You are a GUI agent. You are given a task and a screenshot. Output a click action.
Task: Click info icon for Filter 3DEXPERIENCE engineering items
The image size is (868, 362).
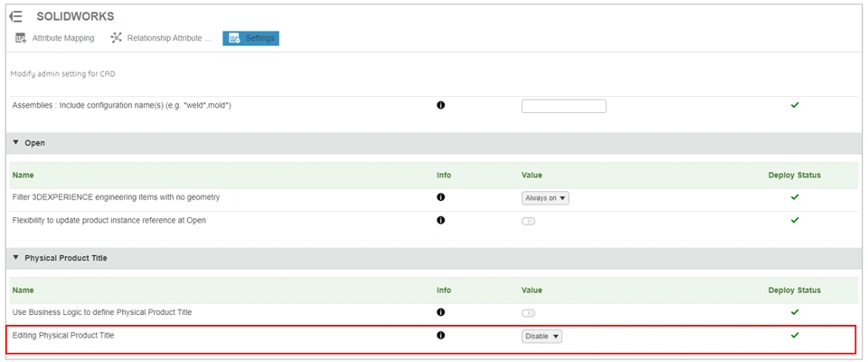[441, 197]
